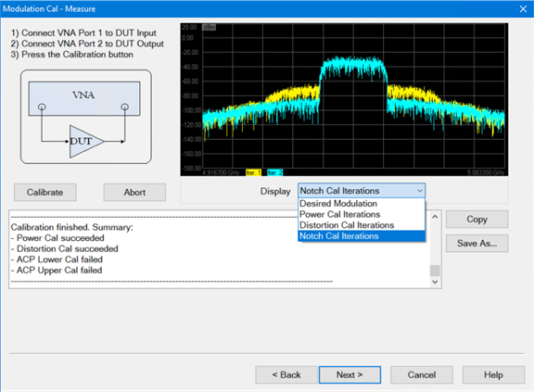The image size is (534, 392).
Task: Advance the wizard with Next
Action: click(350, 374)
